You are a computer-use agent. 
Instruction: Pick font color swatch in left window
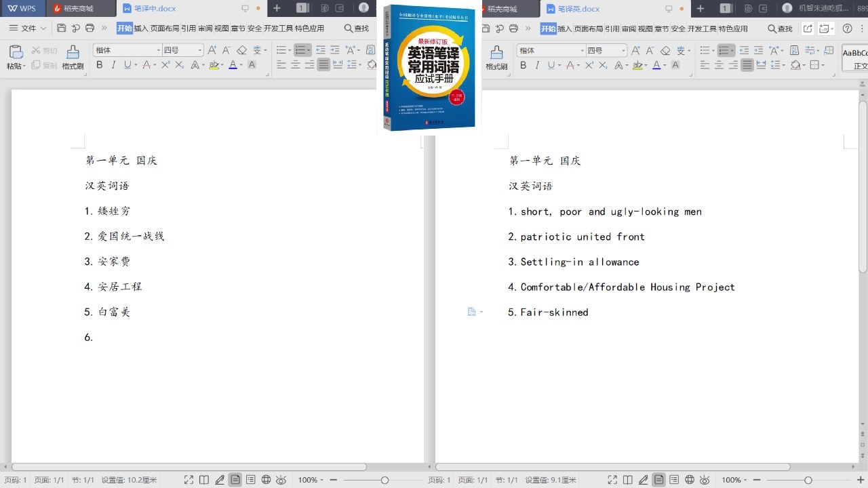pos(233,65)
